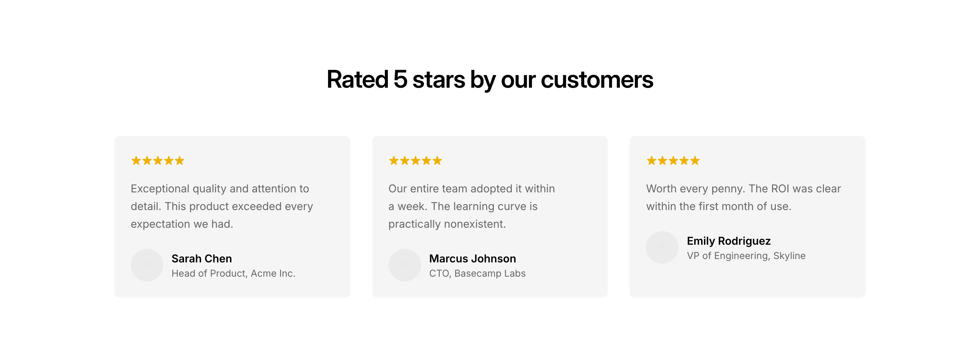Click the last star in Sarah Chen's review
This screenshot has height=363, width=980.
[180, 160]
